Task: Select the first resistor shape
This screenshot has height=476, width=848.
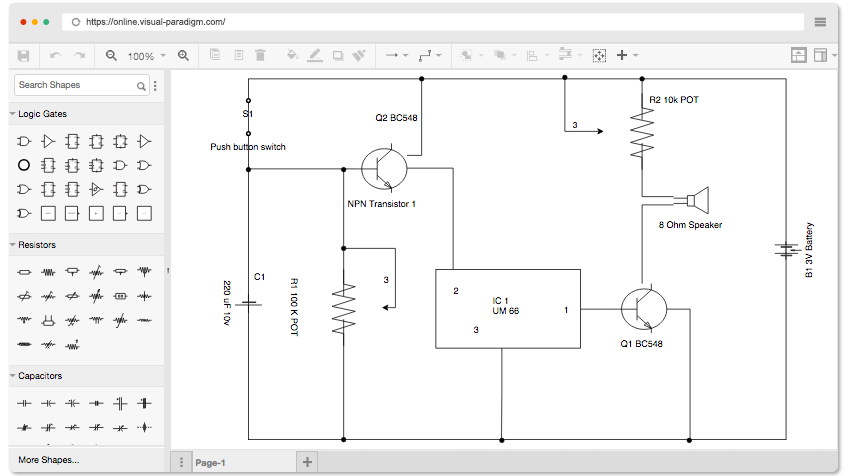Action: tap(24, 272)
